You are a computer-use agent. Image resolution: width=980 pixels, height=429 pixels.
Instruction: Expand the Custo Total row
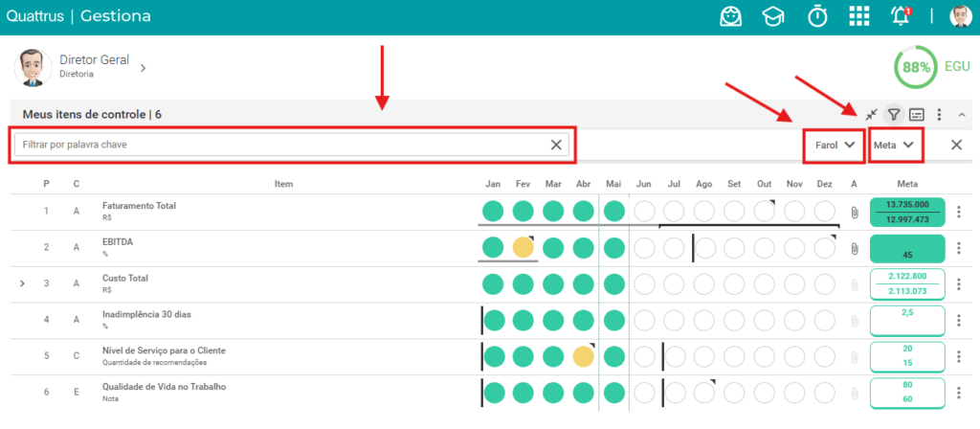[x=23, y=283]
